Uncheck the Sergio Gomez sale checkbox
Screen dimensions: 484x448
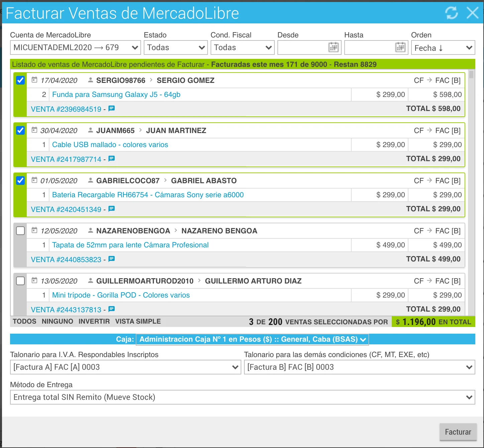coord(20,80)
